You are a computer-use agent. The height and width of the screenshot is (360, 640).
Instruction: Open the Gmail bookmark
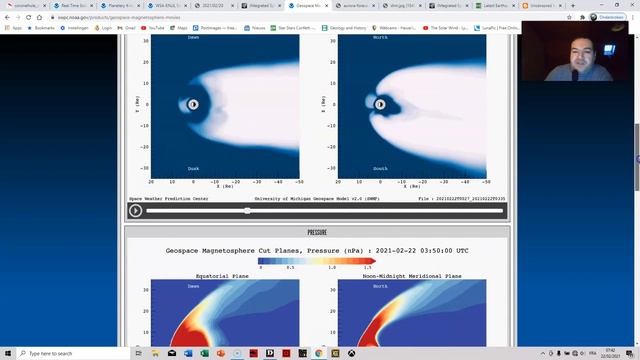pos(127,28)
